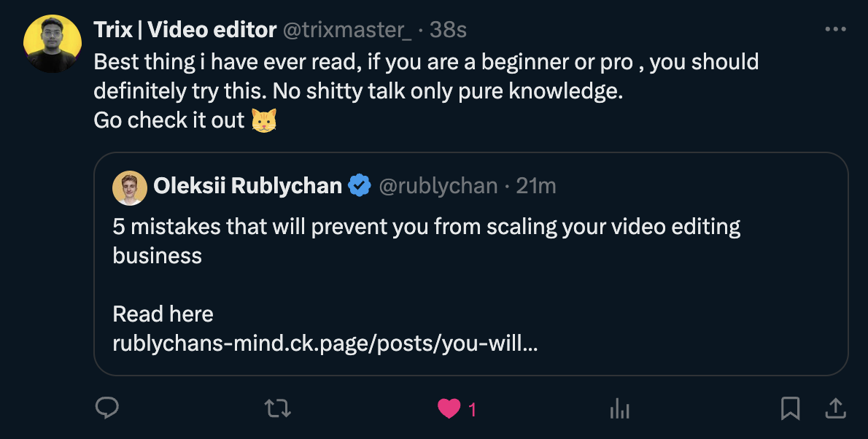The height and width of the screenshot is (439, 868).
Task: Click the blue verified badge
Action: (x=360, y=186)
